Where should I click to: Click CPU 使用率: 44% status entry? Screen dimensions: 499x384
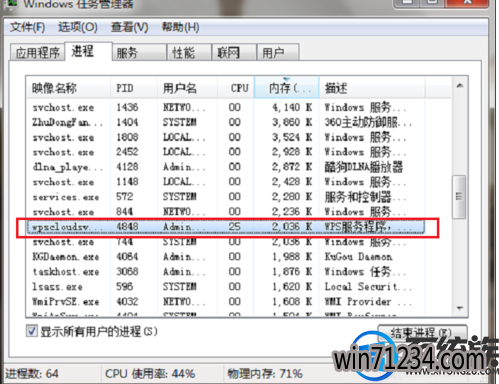click(150, 374)
